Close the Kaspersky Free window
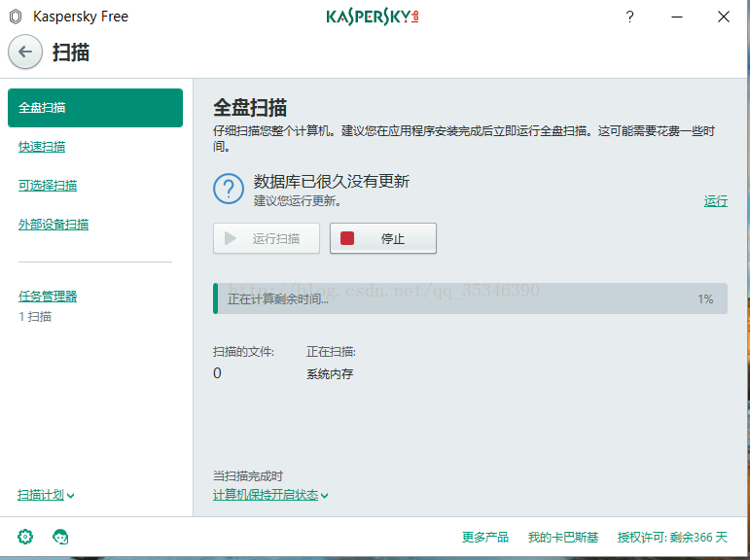This screenshot has width=750, height=560. click(x=724, y=17)
